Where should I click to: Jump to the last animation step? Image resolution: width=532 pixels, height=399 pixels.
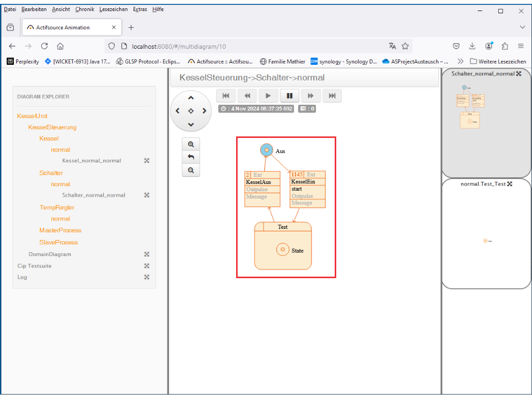click(332, 96)
